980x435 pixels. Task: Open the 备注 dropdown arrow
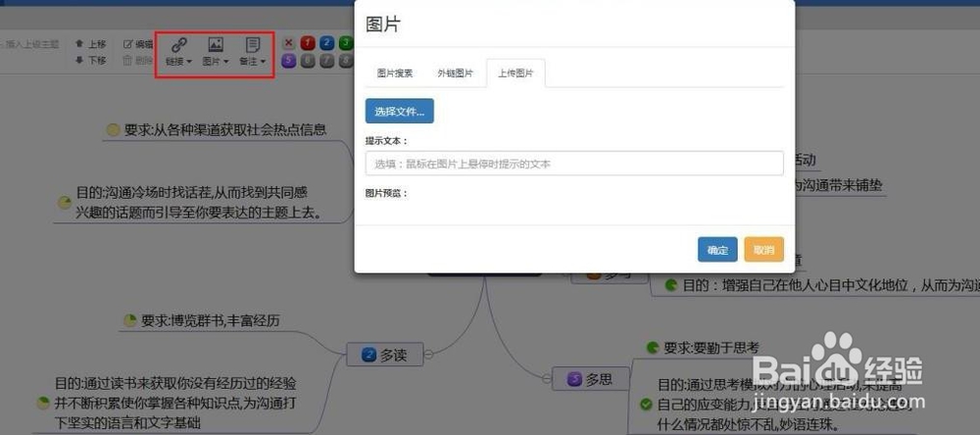click(263, 62)
